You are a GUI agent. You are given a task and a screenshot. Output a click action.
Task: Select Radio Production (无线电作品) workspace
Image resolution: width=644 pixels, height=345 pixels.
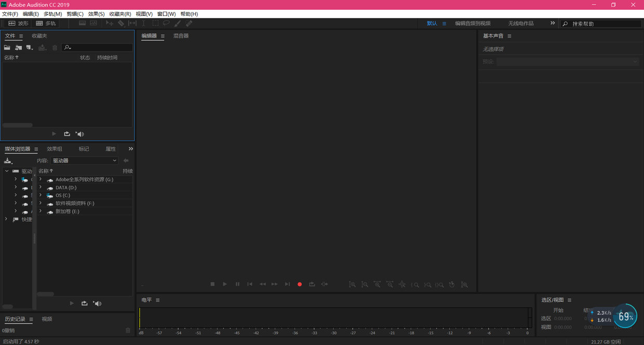tap(521, 23)
